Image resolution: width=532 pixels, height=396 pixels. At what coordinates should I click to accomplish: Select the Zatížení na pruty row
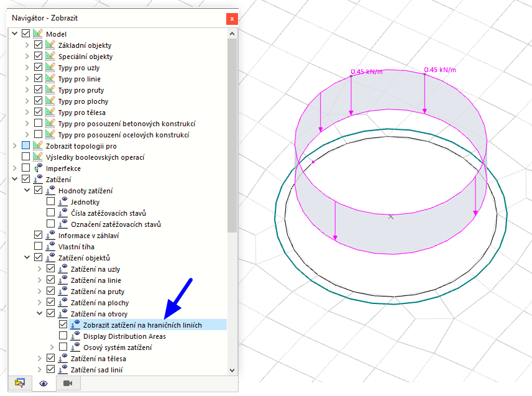point(98,292)
